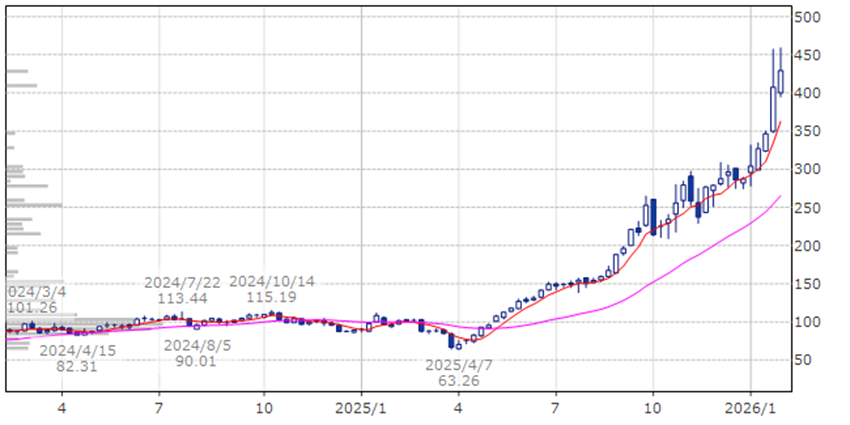Click the 200 price axis label
Image resolution: width=850 pixels, height=425 pixels.
[808, 245]
